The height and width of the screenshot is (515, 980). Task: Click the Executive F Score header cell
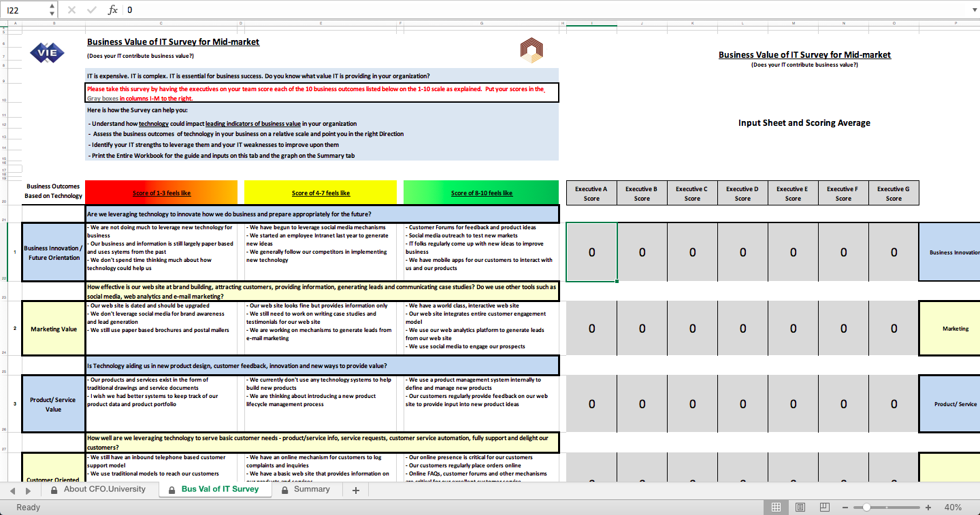click(x=843, y=193)
